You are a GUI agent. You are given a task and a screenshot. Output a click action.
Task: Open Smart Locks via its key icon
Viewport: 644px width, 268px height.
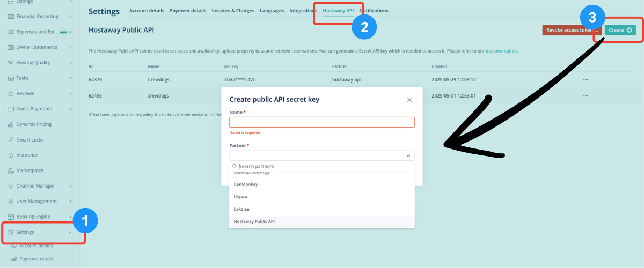11,140
